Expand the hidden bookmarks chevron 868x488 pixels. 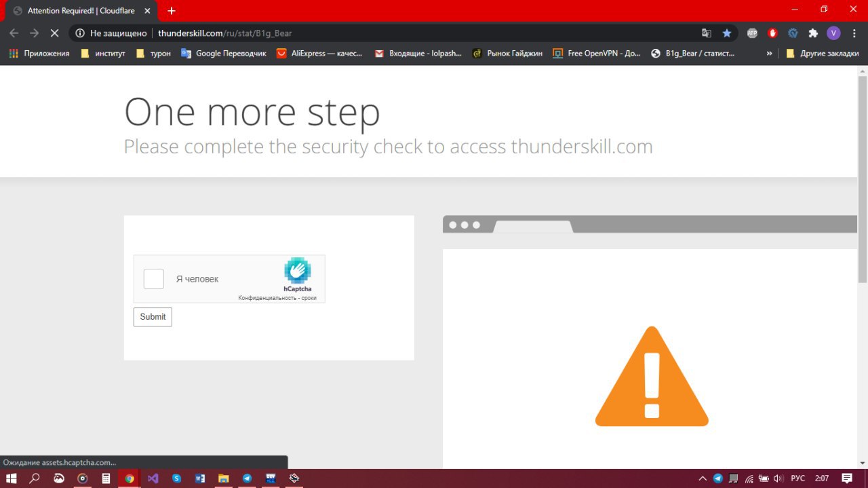[769, 53]
